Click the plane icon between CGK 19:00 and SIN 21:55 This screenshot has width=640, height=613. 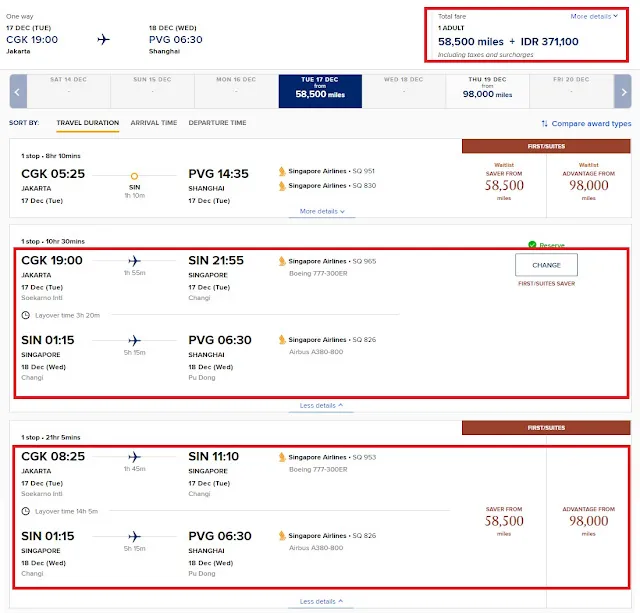click(x=134, y=260)
